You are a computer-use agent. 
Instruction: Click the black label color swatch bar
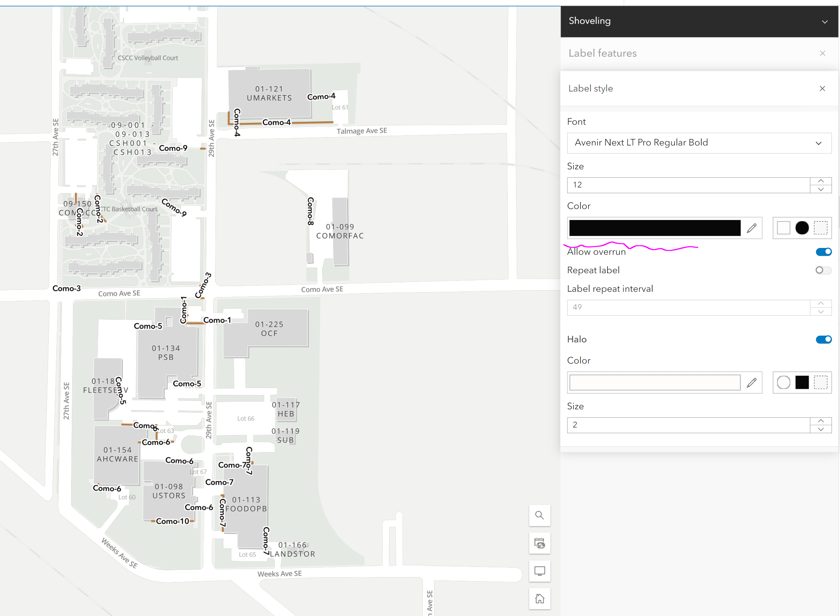(x=654, y=228)
